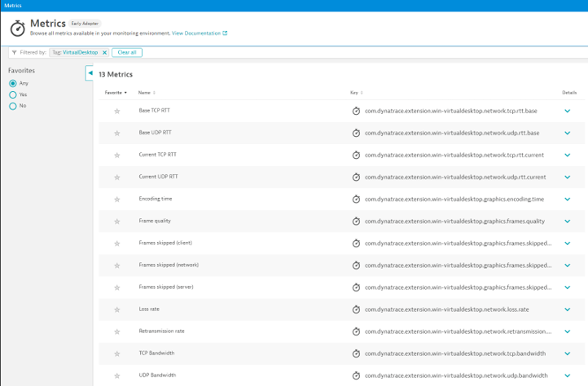
Task: Select the Yes favorites radio button
Action: (x=13, y=94)
